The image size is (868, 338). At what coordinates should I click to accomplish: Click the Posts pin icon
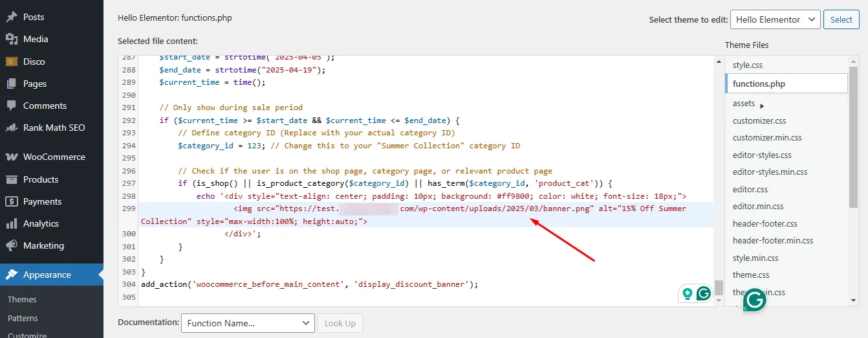pos(12,17)
